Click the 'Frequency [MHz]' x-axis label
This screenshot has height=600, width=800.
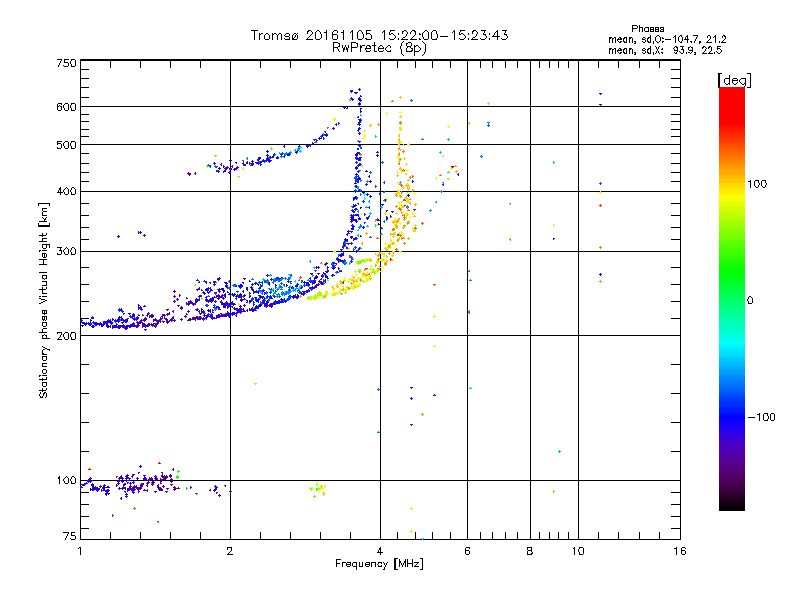(379, 564)
